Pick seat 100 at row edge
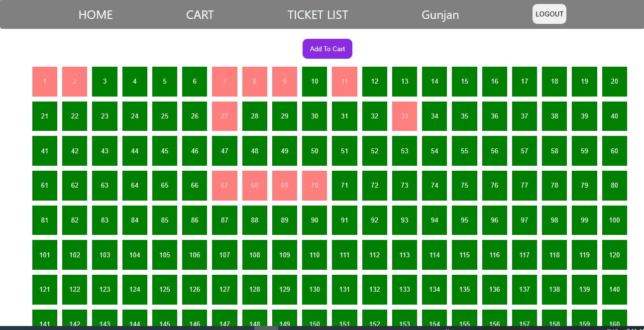This screenshot has width=644, height=330. [614, 220]
